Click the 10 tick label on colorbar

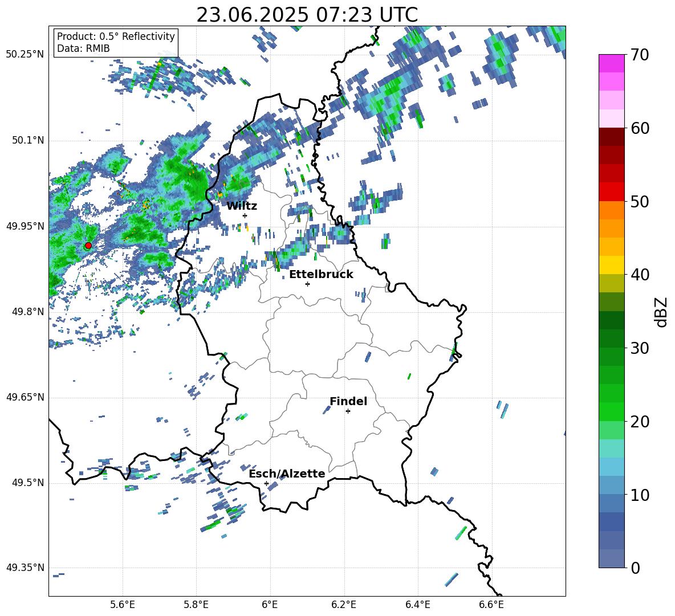(x=640, y=495)
